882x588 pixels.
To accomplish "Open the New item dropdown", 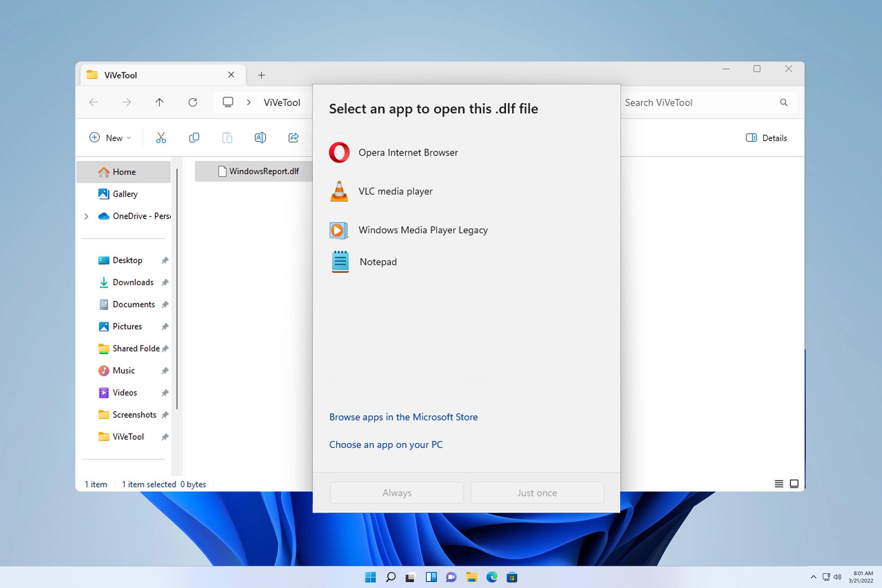I will click(x=110, y=138).
